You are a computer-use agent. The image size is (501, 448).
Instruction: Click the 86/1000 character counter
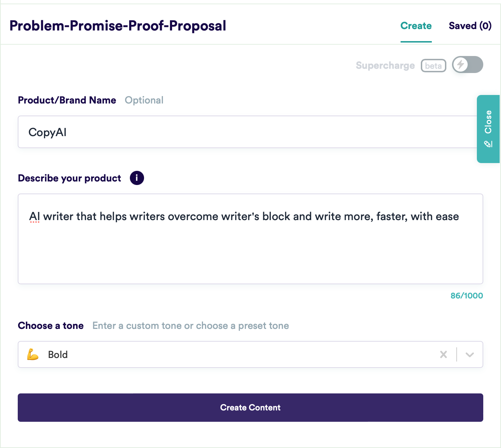pyautogui.click(x=467, y=296)
